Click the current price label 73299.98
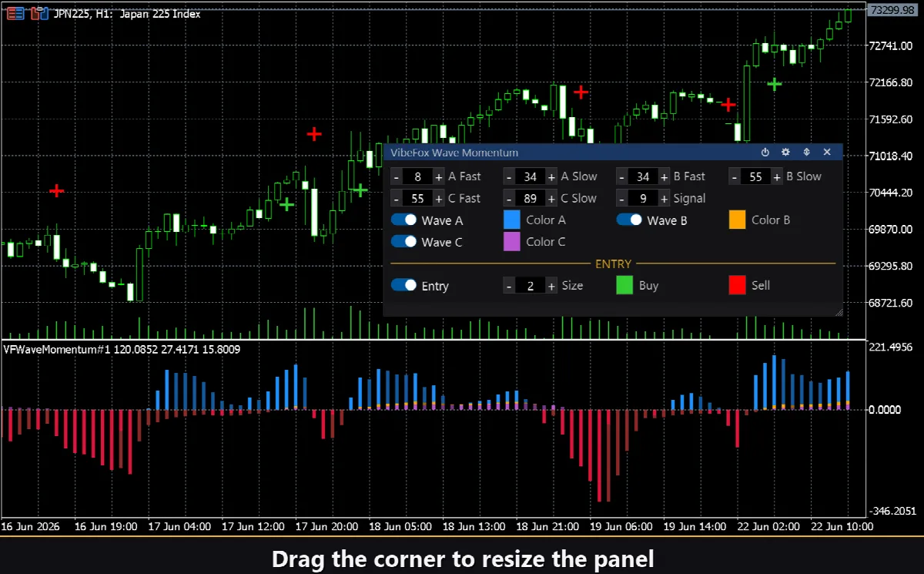Image resolution: width=924 pixels, height=574 pixels. coord(894,10)
